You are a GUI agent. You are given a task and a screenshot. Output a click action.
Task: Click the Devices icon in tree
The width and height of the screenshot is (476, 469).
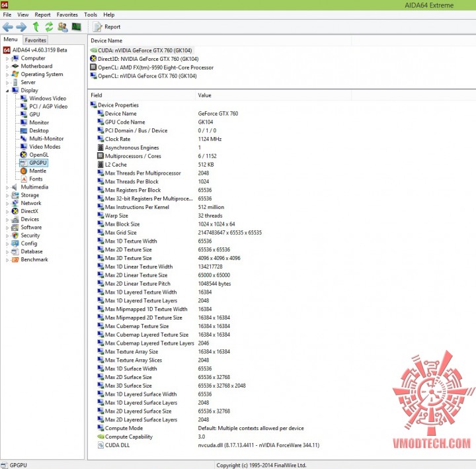pos(15,220)
